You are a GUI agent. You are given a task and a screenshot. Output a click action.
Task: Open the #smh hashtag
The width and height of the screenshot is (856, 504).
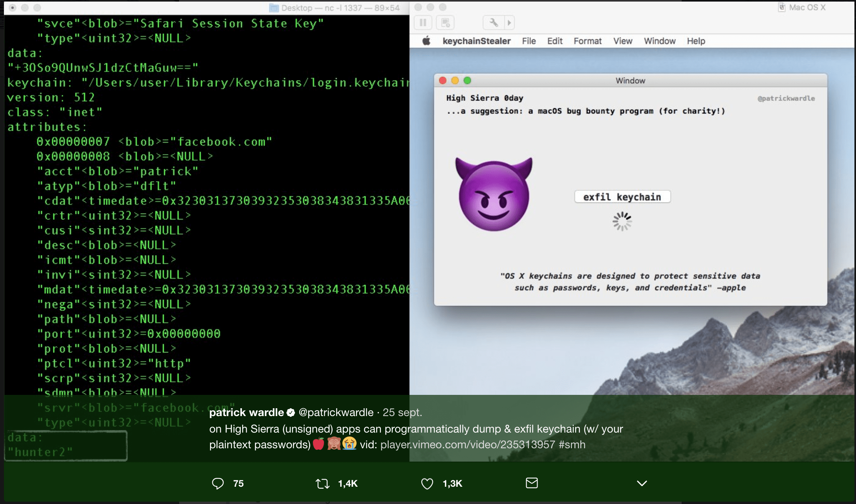tap(572, 444)
